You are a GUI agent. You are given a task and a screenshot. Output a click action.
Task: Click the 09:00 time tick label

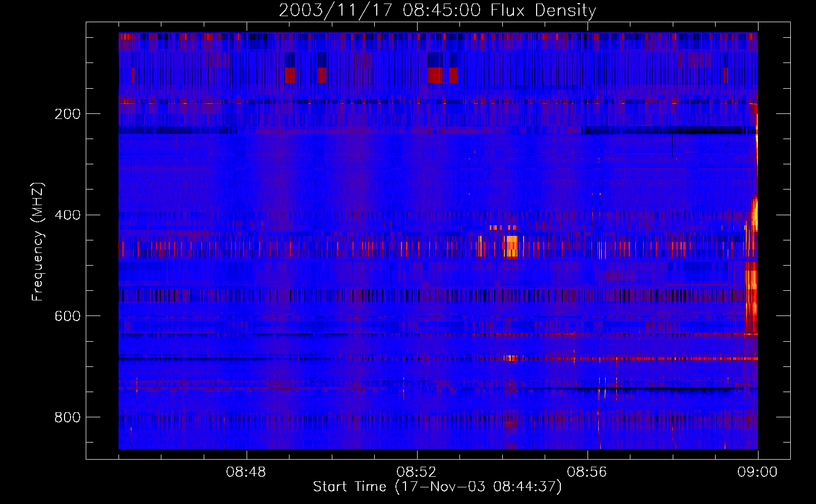[757, 472]
